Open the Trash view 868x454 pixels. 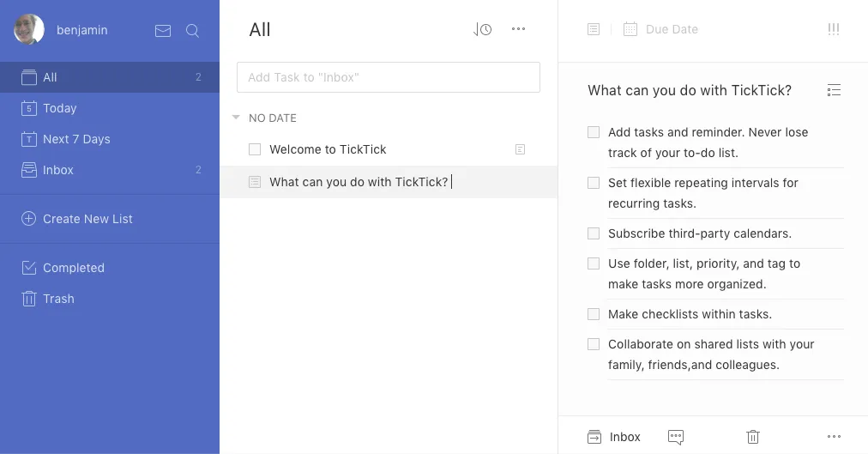[x=110, y=299]
